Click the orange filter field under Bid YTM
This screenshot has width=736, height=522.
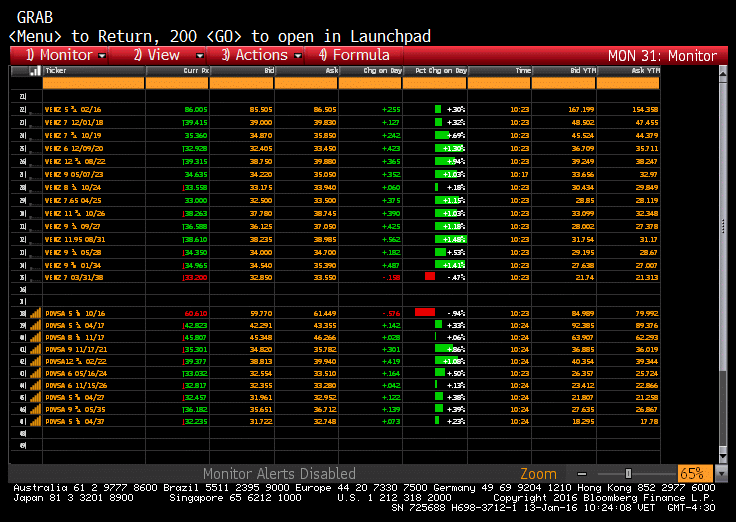click(564, 83)
